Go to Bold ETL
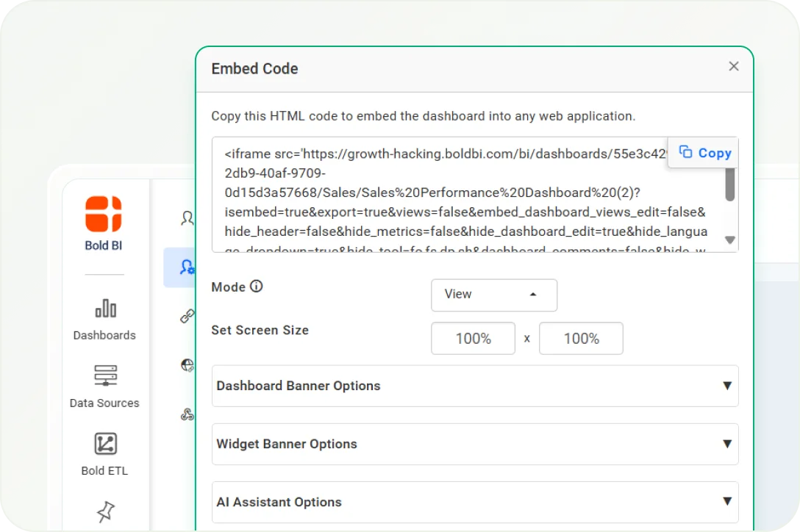800x532 pixels. (x=104, y=454)
